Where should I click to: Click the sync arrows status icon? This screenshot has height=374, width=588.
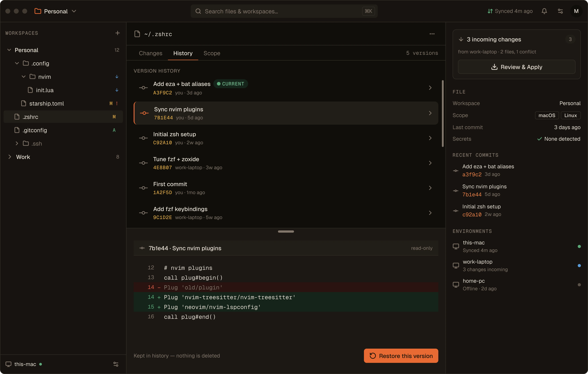490,11
